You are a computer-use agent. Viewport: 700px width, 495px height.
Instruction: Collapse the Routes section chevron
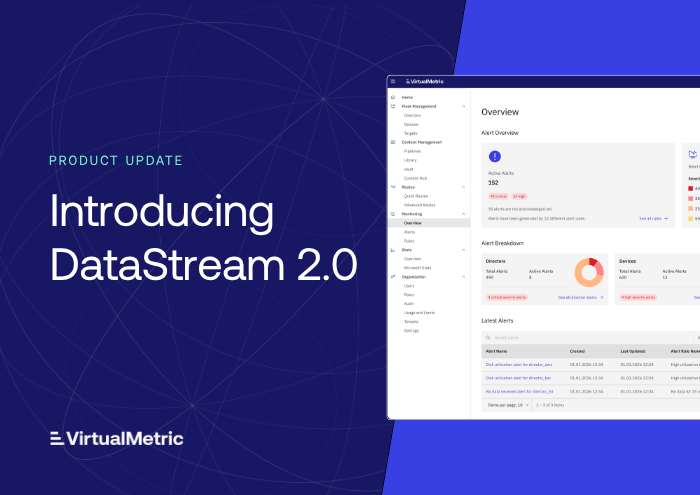(x=463, y=187)
